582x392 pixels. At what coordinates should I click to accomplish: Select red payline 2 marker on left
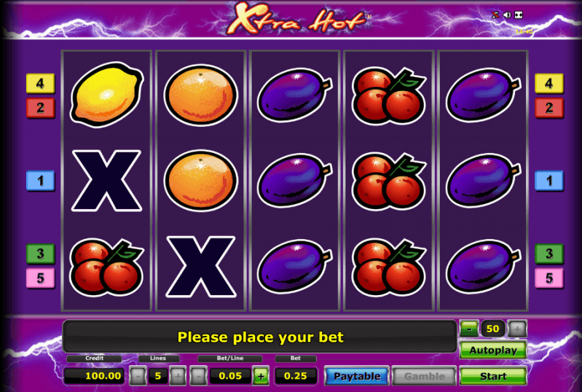click(x=41, y=108)
